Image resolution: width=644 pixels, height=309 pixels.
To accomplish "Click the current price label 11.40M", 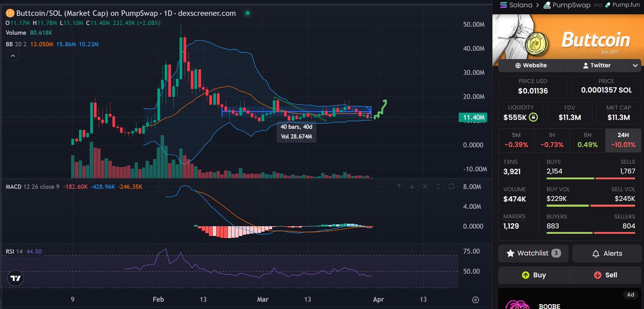I will (x=473, y=117).
